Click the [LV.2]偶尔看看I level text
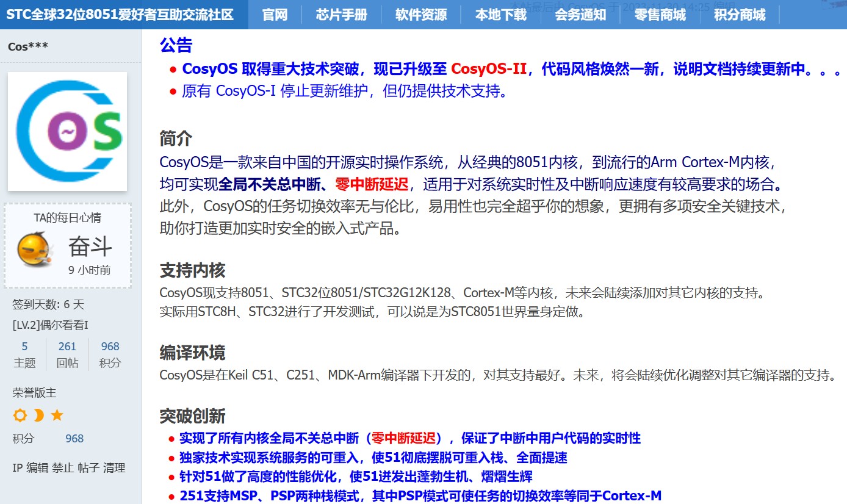This screenshot has height=504, width=847. (x=50, y=325)
